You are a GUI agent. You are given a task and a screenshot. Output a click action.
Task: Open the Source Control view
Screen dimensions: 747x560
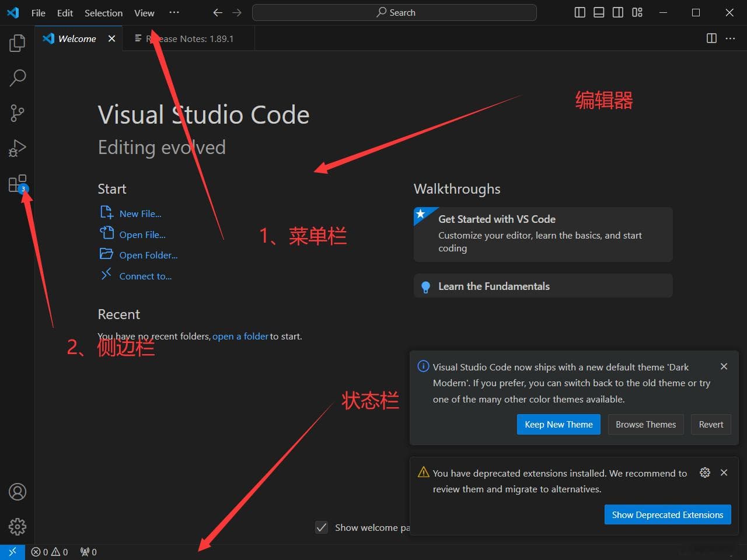(18, 113)
